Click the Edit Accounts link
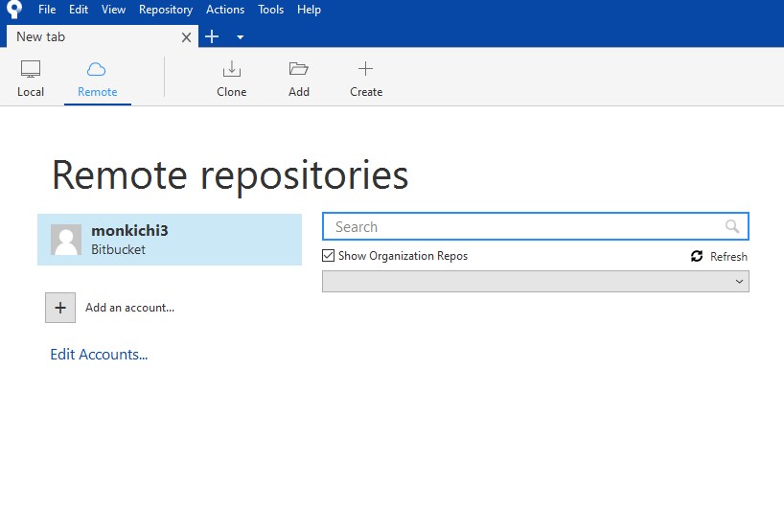 point(99,355)
